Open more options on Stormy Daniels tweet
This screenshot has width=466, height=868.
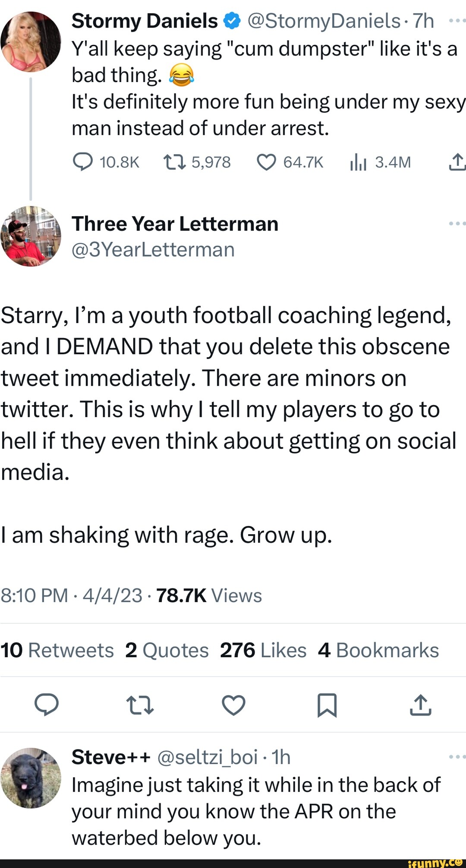[457, 20]
